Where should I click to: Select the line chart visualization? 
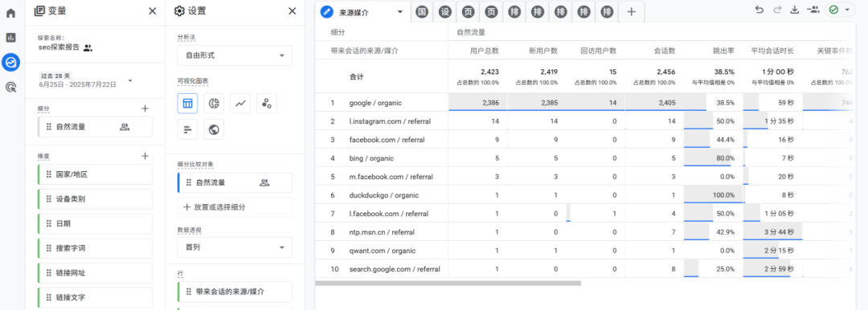click(x=240, y=104)
